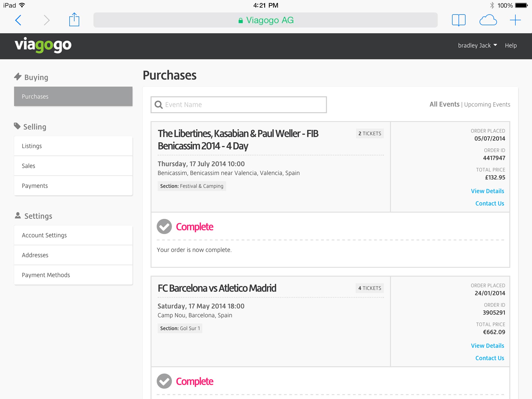
Task: Open the bookmarks book icon
Action: coord(459,20)
